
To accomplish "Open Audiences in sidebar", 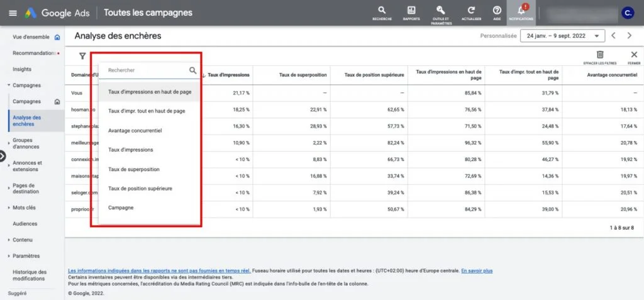I will coord(25,223).
